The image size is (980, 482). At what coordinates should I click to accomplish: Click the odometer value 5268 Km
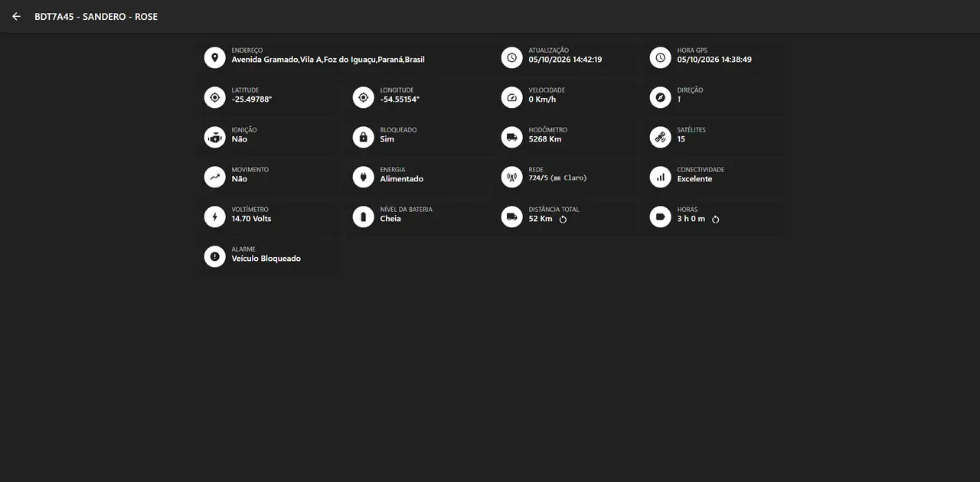[545, 139]
